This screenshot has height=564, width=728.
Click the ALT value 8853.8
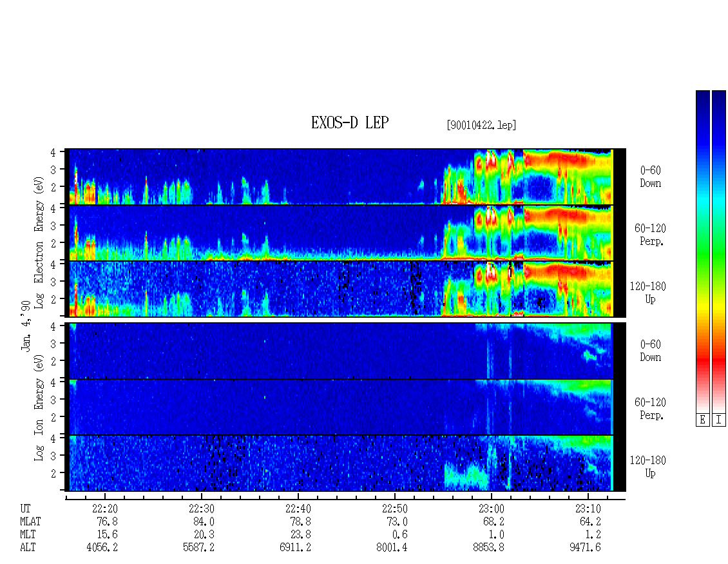click(488, 548)
